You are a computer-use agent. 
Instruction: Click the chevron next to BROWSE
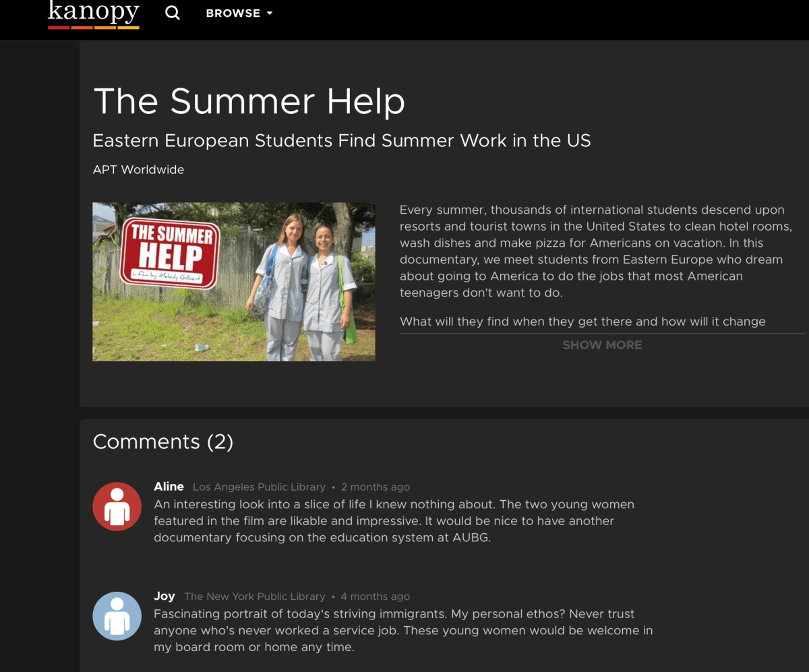pos(269,13)
